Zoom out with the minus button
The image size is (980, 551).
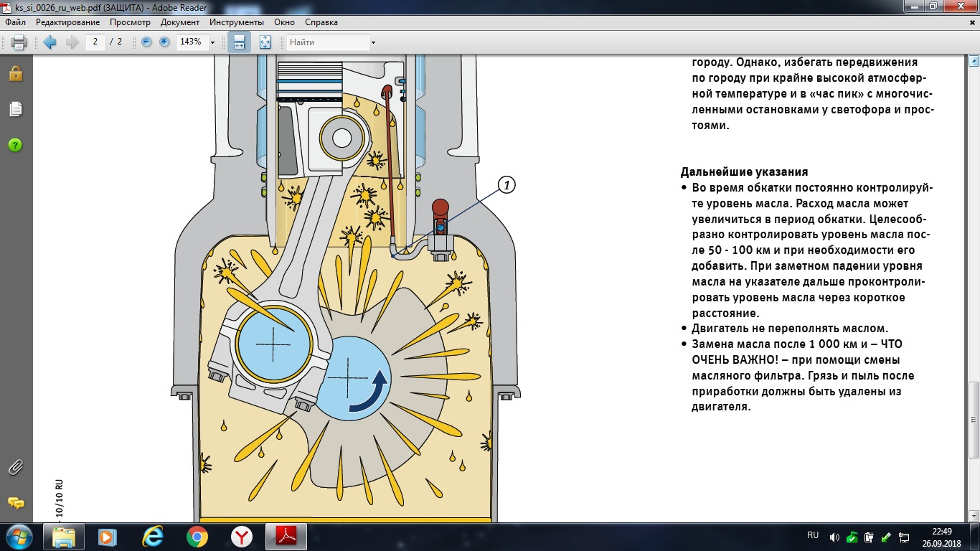click(x=146, y=42)
